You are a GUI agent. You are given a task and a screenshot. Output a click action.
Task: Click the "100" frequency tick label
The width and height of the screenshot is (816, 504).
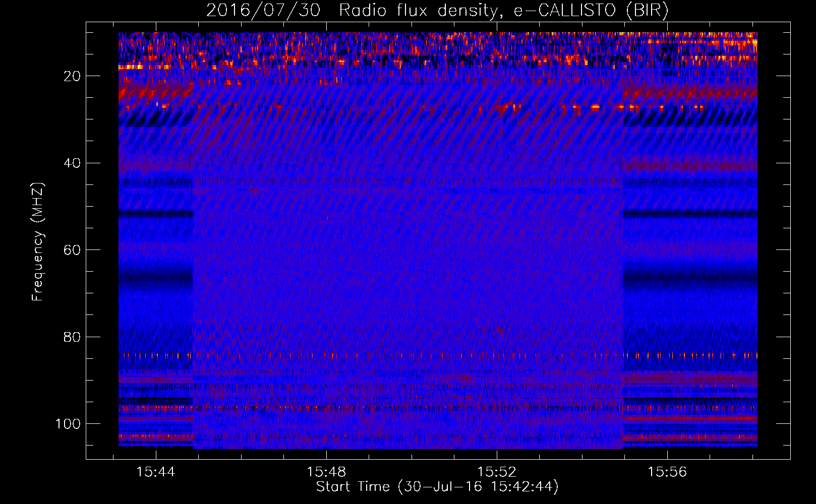[68, 424]
